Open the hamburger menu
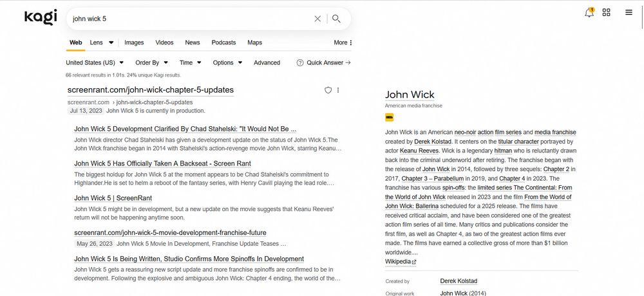The image size is (644, 296). pyautogui.click(x=629, y=12)
